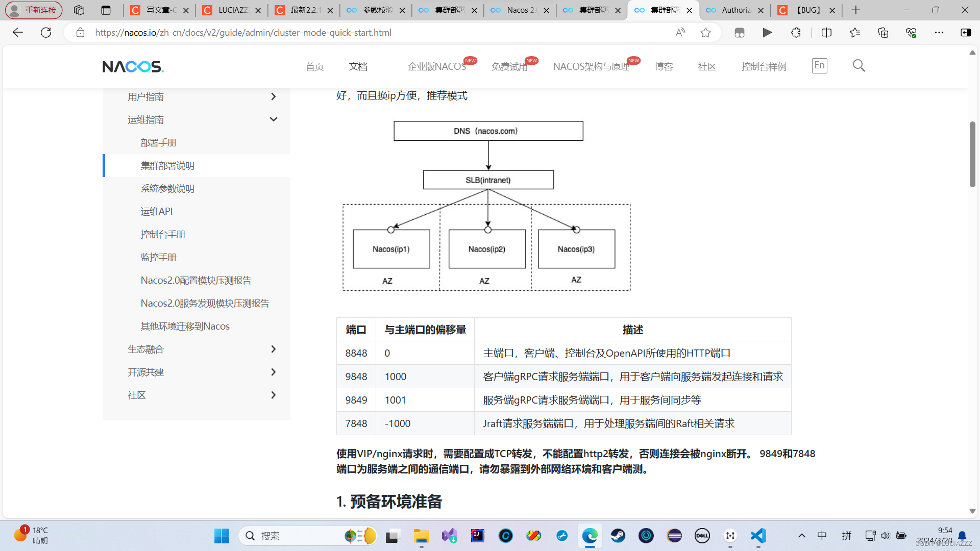Click the page vertical scrollbar thumb
Image resolution: width=980 pixels, height=551 pixels.
click(972, 154)
